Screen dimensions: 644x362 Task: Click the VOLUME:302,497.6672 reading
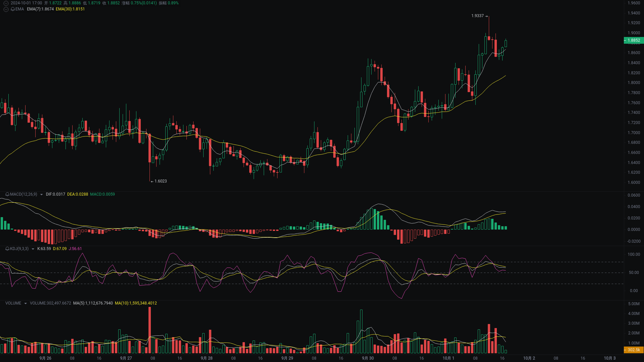click(x=50, y=303)
